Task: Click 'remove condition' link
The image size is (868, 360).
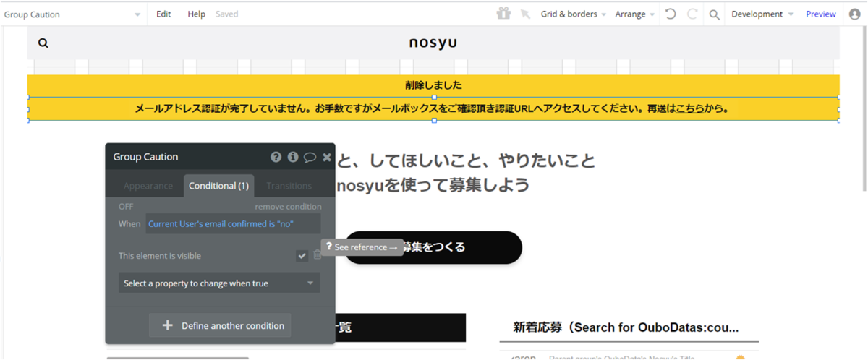Action: [x=288, y=206]
